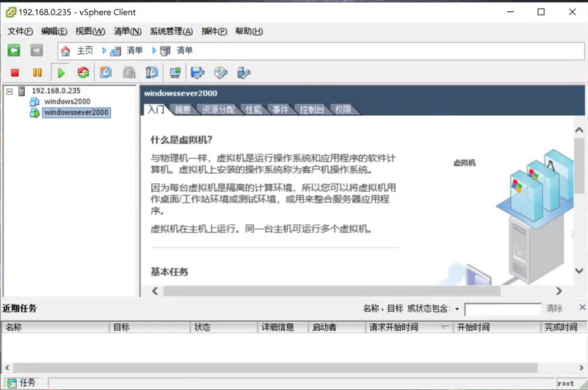The width and height of the screenshot is (588, 390).
Task: Select windows2000 in the inventory tree
Action: [x=67, y=102]
